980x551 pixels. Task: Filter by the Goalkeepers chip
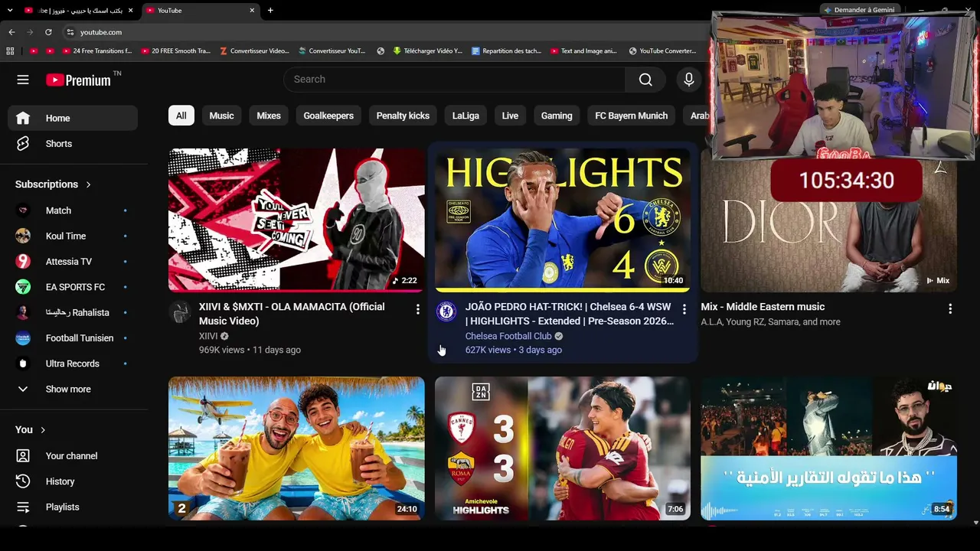pyautogui.click(x=328, y=116)
